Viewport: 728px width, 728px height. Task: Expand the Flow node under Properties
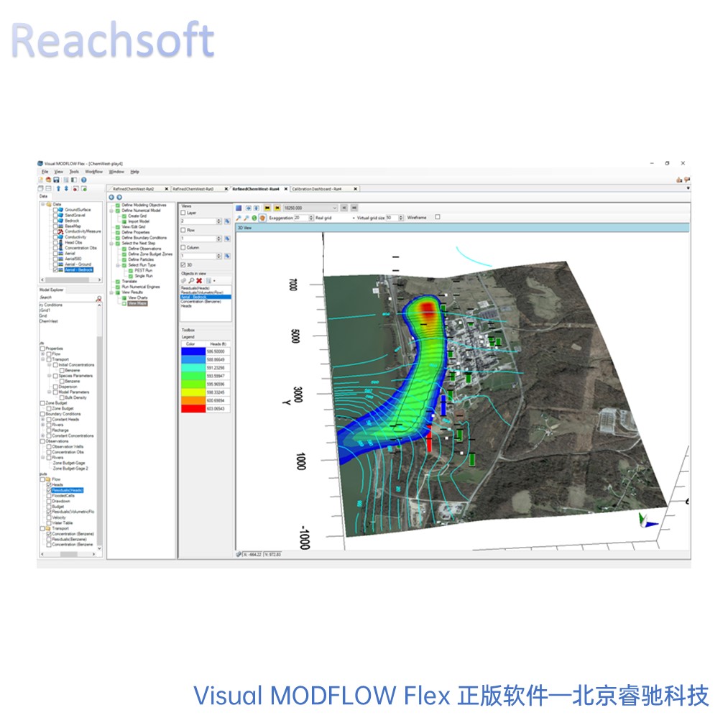[x=42, y=354]
